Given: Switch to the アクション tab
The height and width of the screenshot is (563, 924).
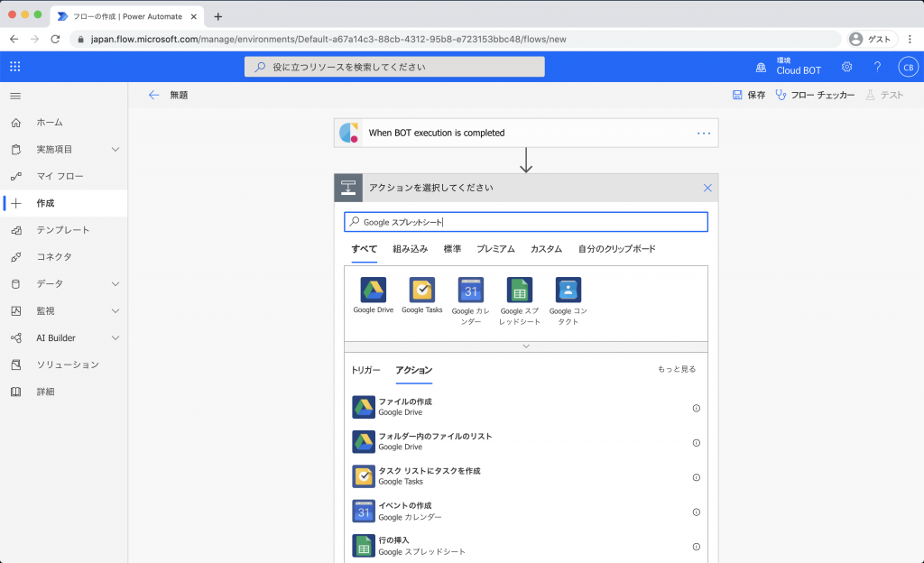Looking at the screenshot, I should 413,370.
